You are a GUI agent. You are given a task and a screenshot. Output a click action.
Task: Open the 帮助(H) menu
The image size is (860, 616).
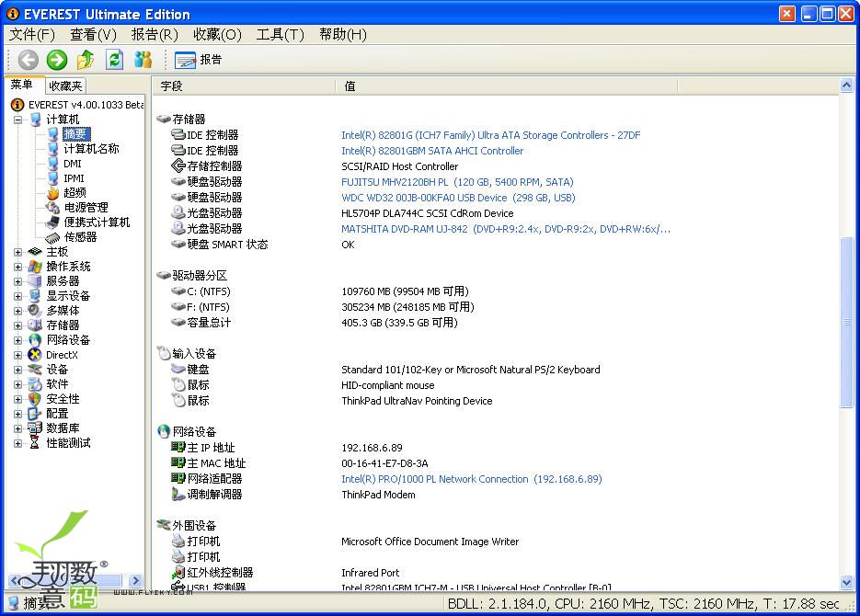click(343, 35)
